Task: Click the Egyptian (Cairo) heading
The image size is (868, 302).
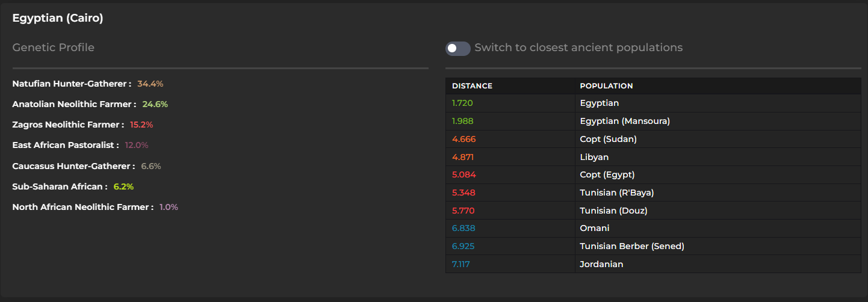Action: pyautogui.click(x=58, y=18)
